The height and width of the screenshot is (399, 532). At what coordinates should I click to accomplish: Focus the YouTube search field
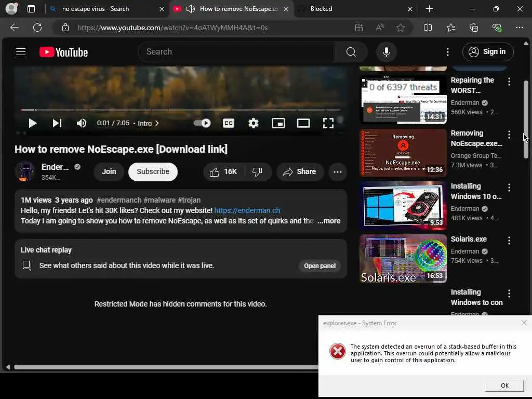coord(236,52)
